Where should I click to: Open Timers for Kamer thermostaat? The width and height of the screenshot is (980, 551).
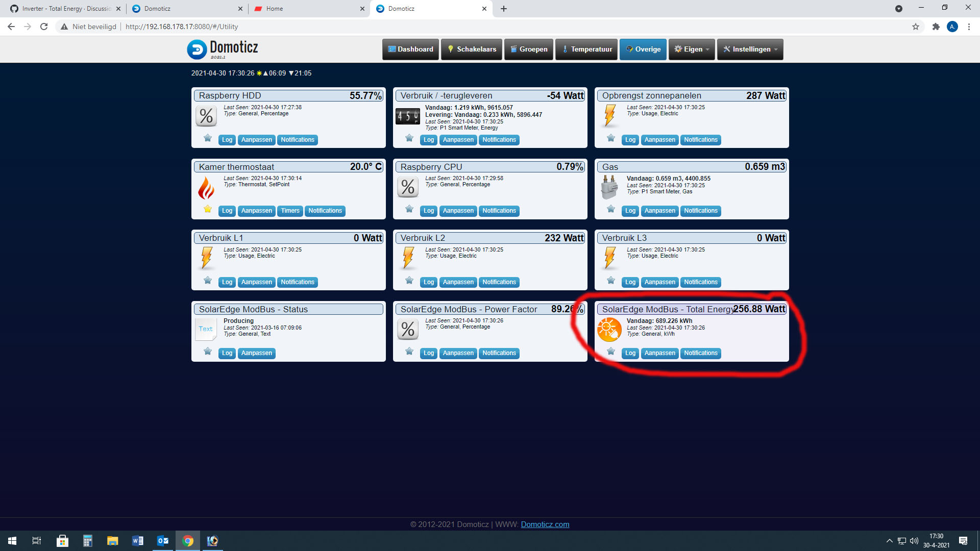[x=290, y=211]
